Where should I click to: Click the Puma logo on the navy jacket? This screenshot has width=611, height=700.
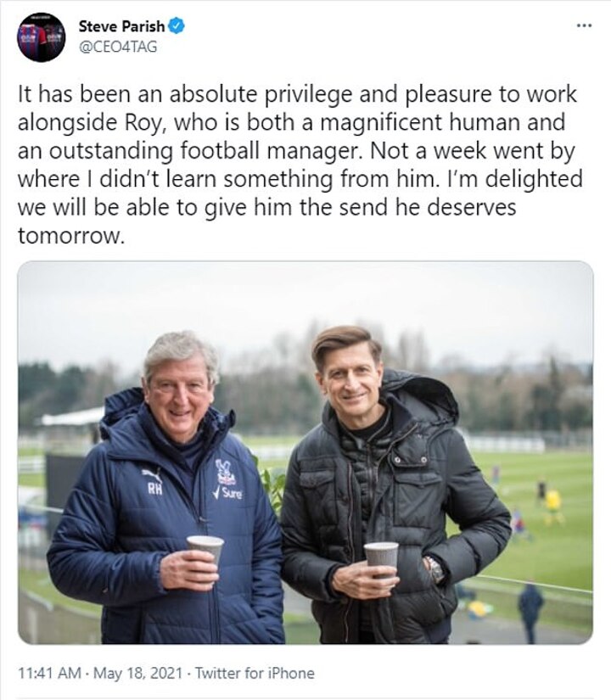153,473
